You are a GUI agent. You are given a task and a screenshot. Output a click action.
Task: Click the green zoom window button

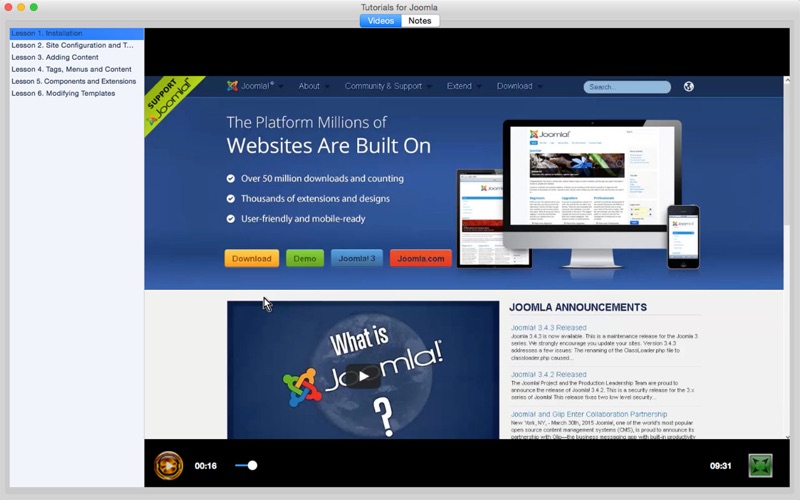[34, 7]
